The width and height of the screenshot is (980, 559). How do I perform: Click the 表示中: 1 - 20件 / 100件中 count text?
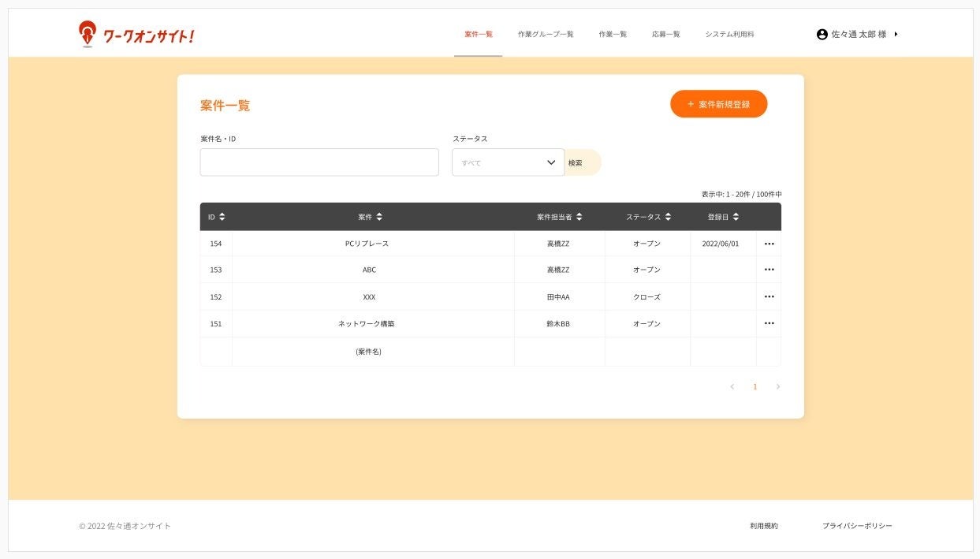pos(741,194)
